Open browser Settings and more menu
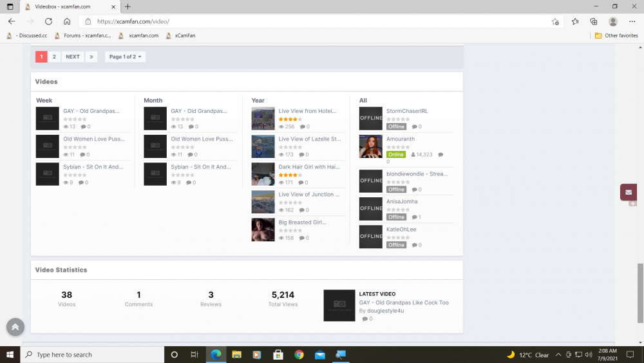 point(632,21)
